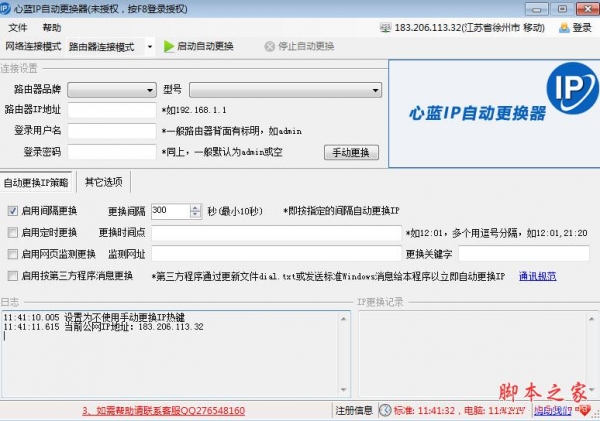Click the red heart icon in status bar

584,410
